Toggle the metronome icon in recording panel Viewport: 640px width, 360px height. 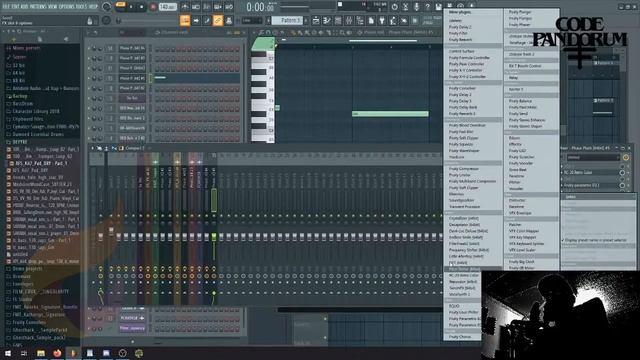[185, 7]
